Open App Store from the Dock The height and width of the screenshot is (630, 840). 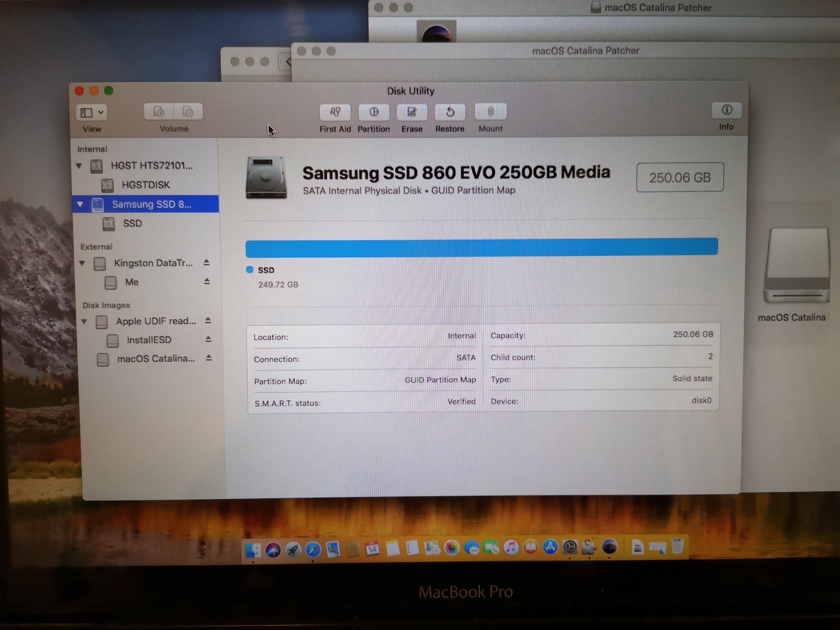coord(550,547)
